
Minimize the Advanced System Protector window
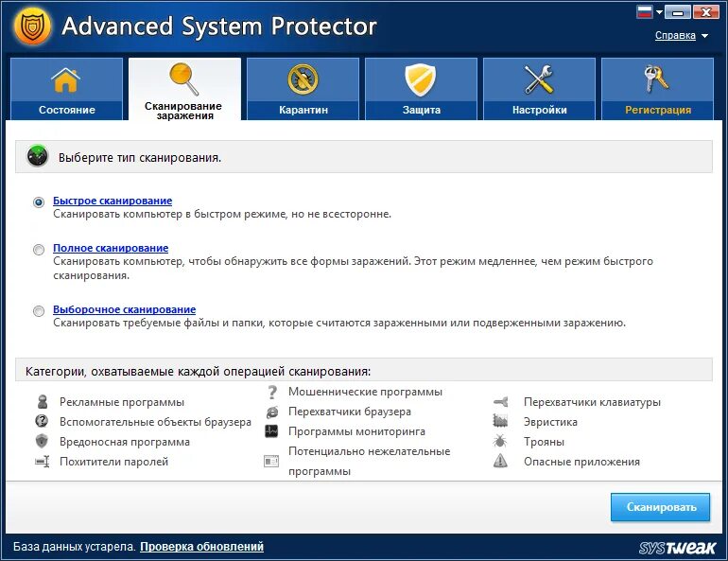click(677, 12)
